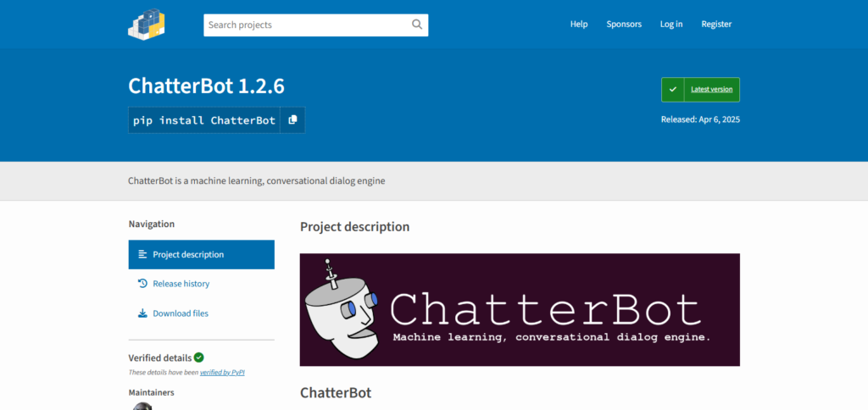Click the ChatterBot 1.2.6 title
868x410 pixels.
point(207,86)
